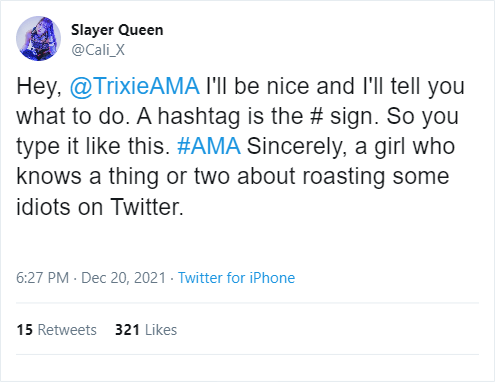Click the line 'knows a thing or two'
Screen dimensions: 495x382
pyautogui.click(x=233, y=176)
